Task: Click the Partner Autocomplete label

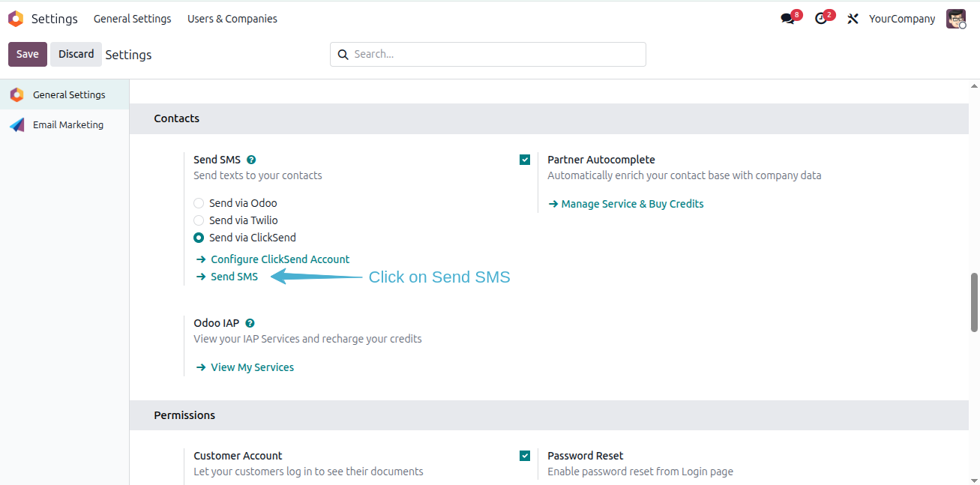Action: coord(601,160)
